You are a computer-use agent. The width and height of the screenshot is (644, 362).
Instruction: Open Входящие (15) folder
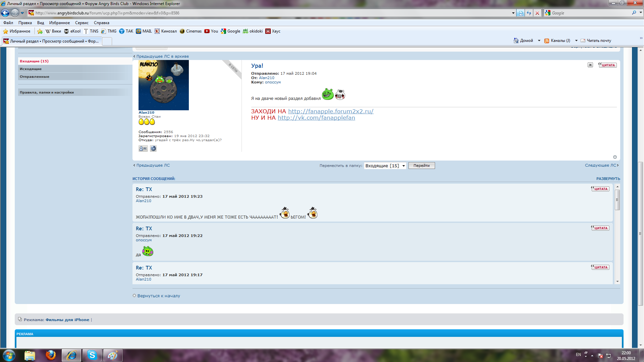click(x=75, y=61)
